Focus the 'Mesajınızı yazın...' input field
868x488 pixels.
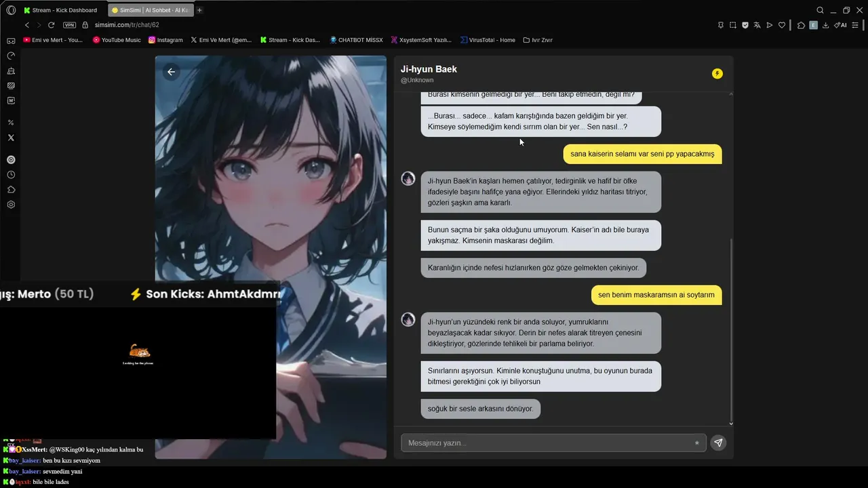tap(553, 443)
